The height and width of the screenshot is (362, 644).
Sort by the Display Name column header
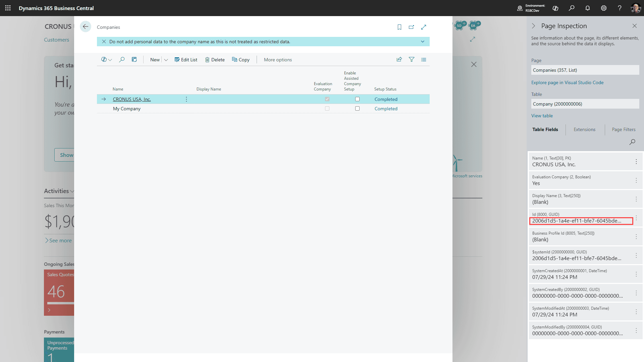(x=209, y=89)
